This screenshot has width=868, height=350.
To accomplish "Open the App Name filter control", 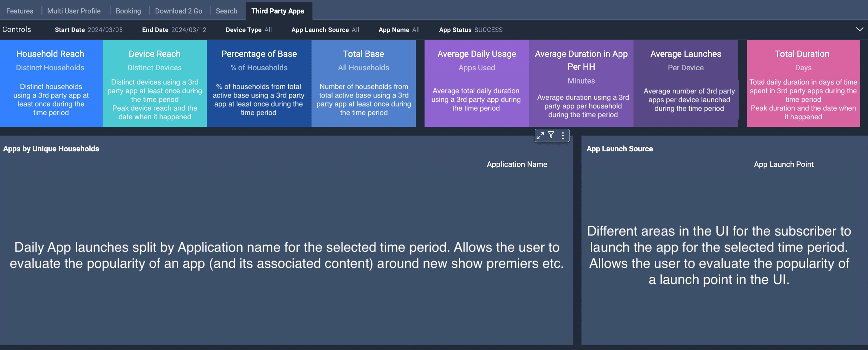I will click(399, 30).
